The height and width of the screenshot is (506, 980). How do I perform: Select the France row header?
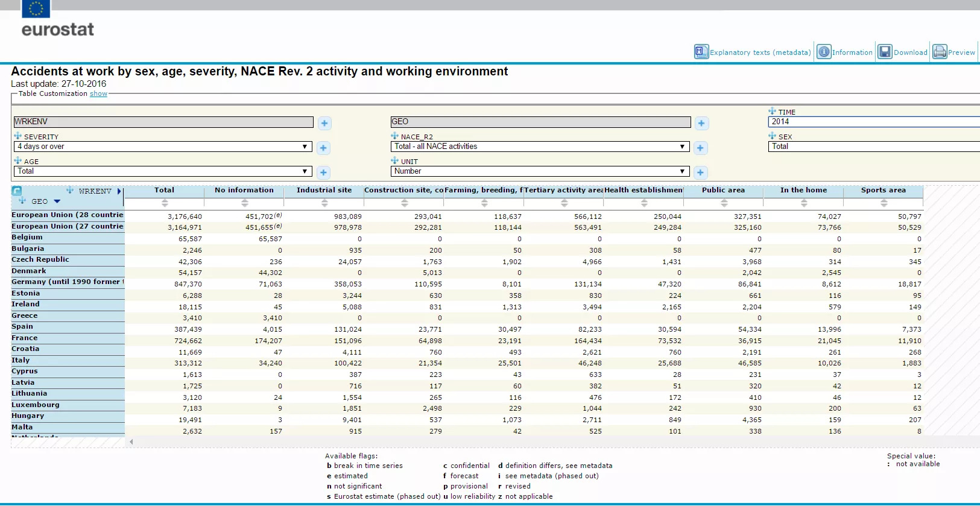point(68,338)
